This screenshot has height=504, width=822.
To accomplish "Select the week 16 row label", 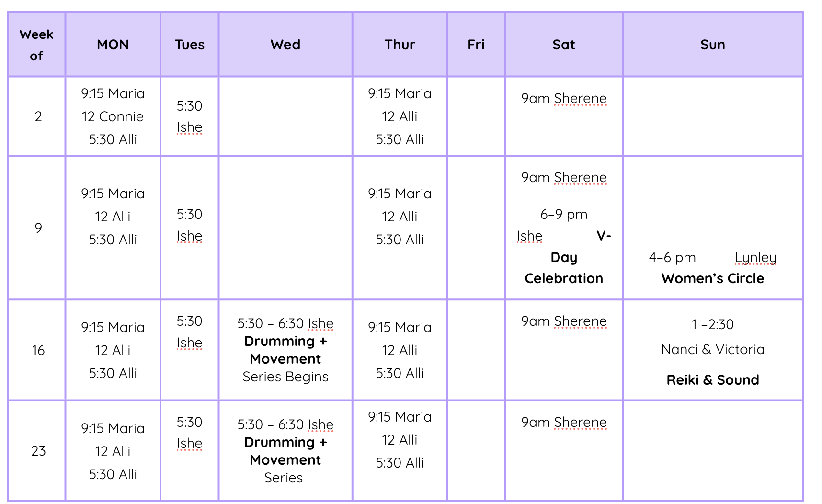I will tap(38, 350).
